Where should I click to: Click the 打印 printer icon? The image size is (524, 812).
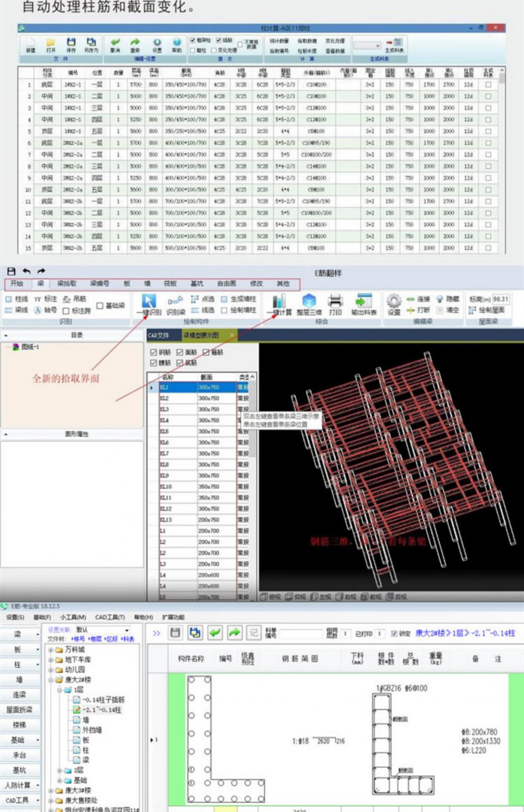point(335,301)
